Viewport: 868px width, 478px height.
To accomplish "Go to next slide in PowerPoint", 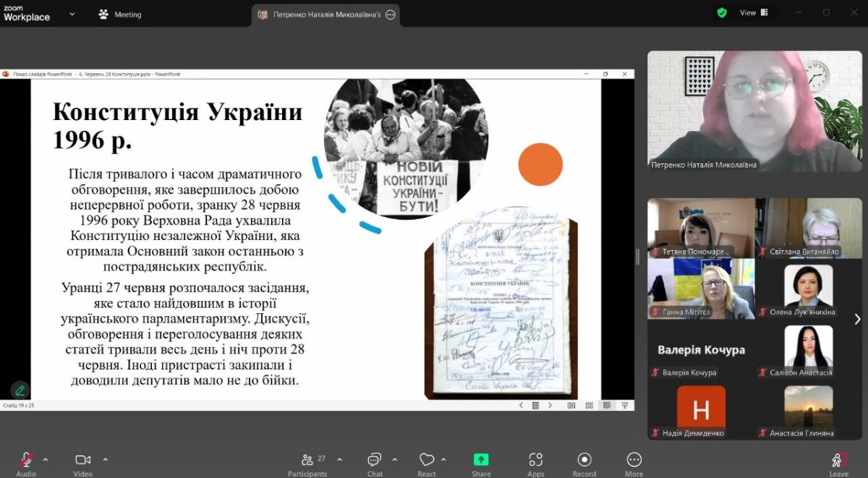I will point(550,406).
